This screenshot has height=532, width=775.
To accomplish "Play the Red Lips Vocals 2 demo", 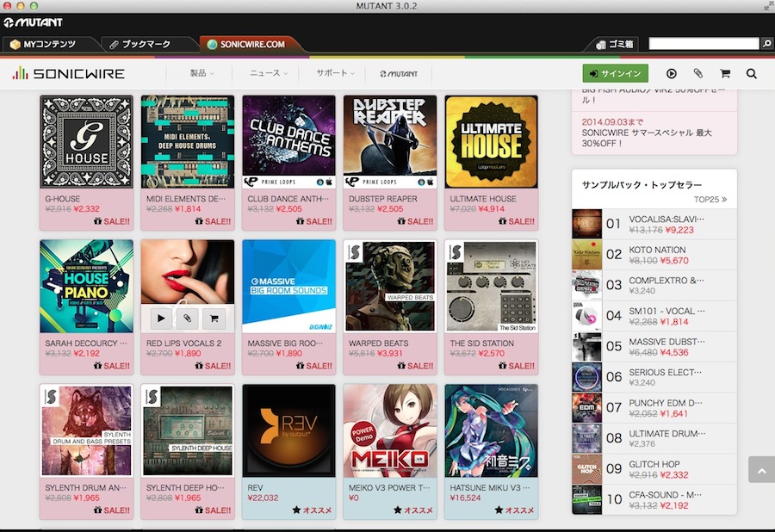I will [161, 319].
